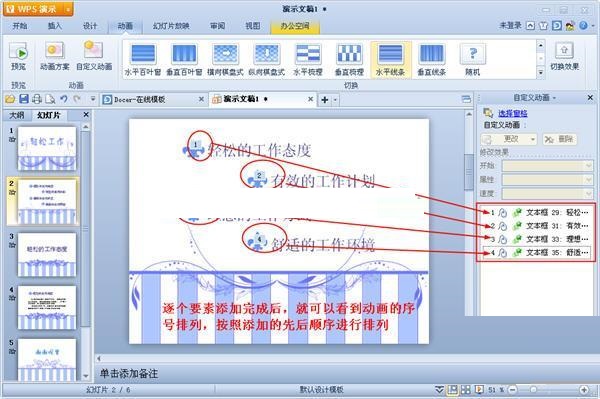Open the 幻灯片放映 ribbon tab
Image resolution: width=600 pixels, height=399 pixels.
click(171, 26)
